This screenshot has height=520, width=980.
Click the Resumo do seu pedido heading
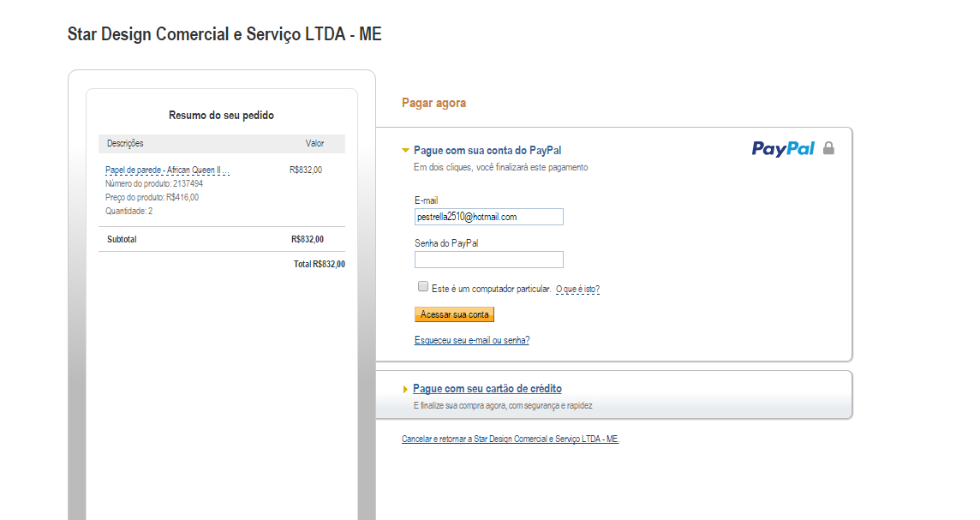(221, 115)
